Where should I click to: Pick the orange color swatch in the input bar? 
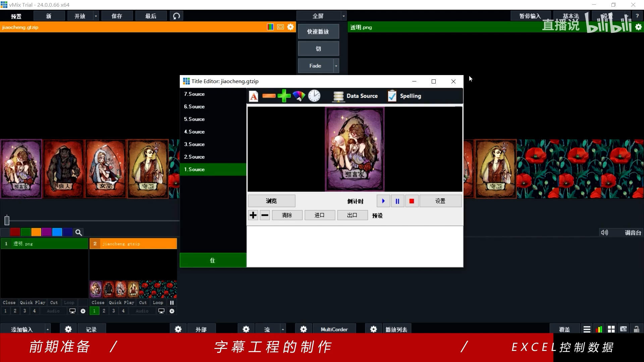[x=36, y=232]
